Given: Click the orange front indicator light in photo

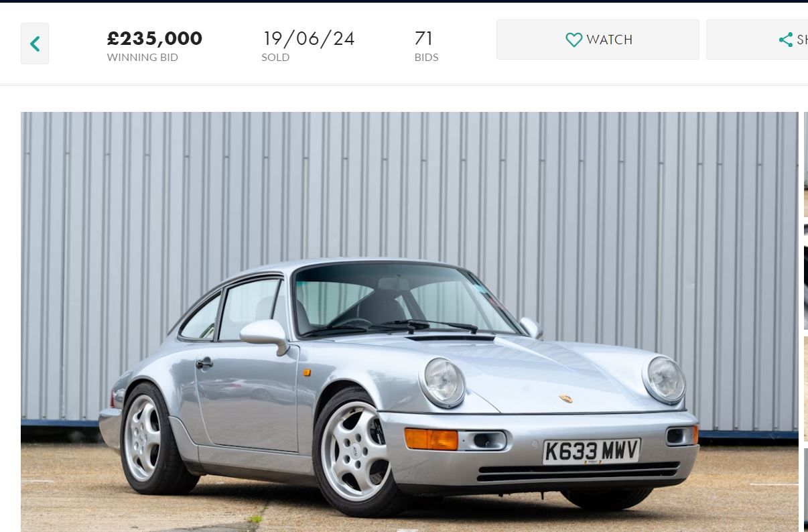Looking at the screenshot, I should [x=431, y=439].
